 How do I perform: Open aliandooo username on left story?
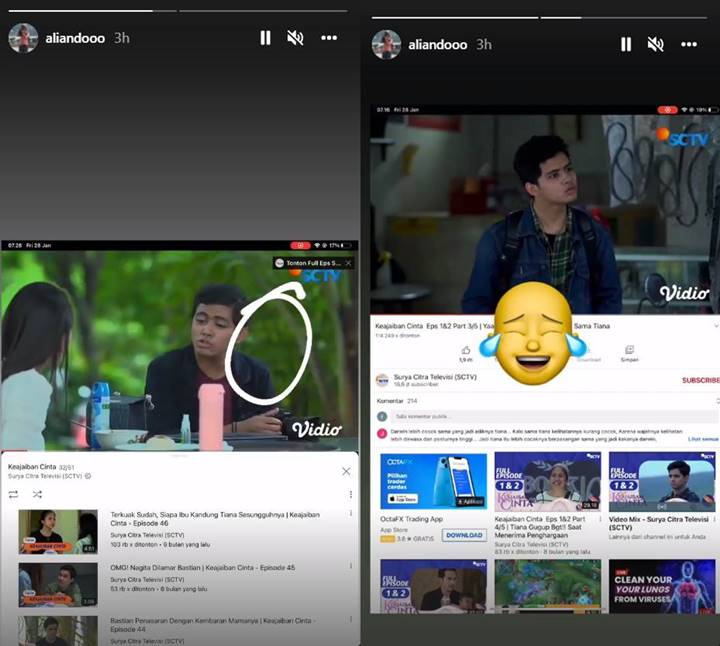75,38
